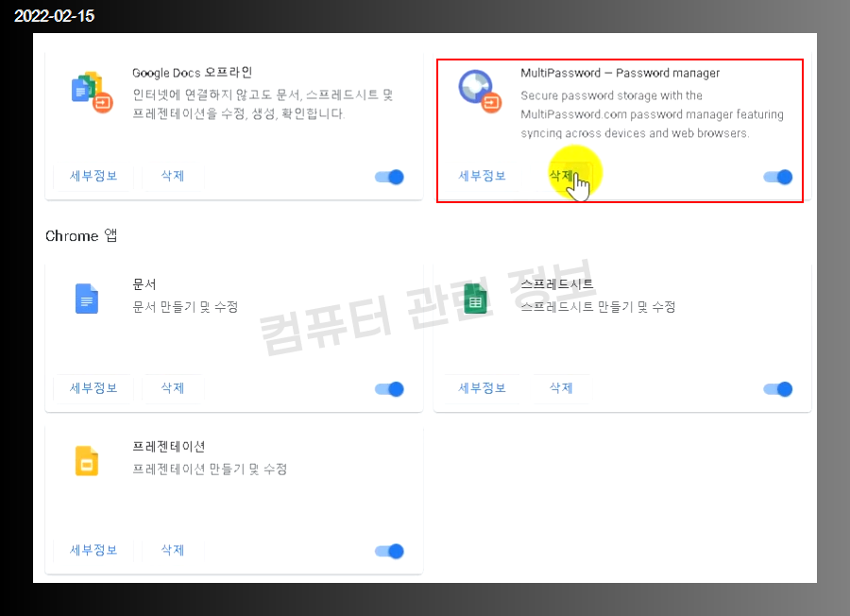Toggle off the 문서 app switch
The width and height of the screenshot is (850, 616).
point(389,389)
